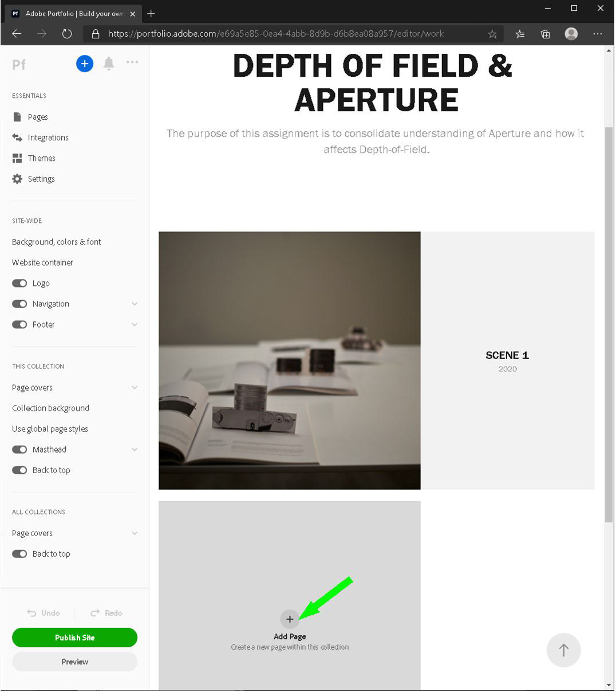Screen dimensions: 616x692
Task: Click the Add Page plus icon
Action: 290,619
